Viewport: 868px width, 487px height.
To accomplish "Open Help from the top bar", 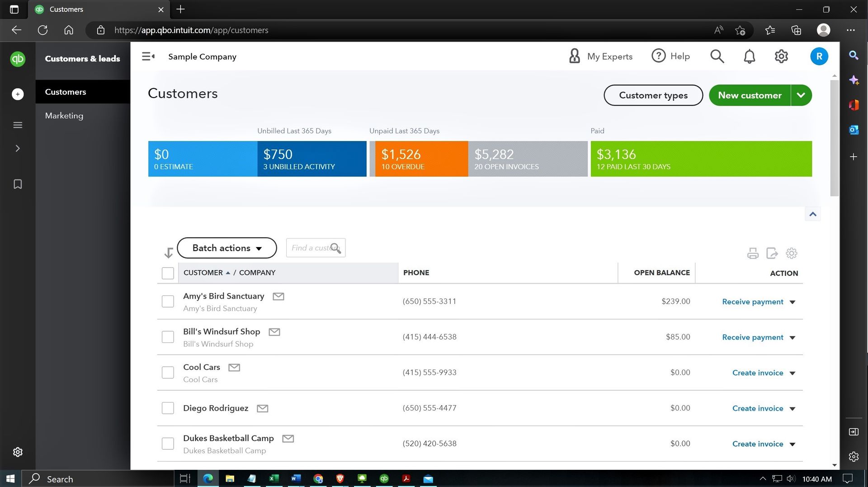I will pyautogui.click(x=671, y=56).
